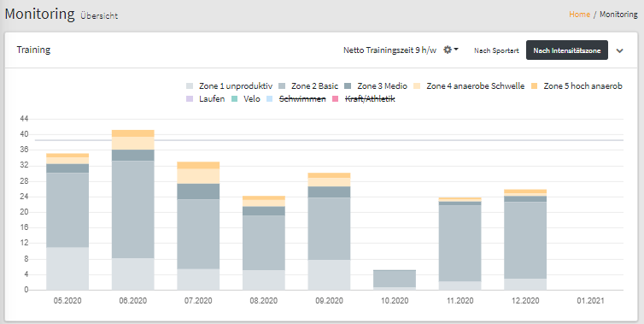This screenshot has width=644, height=324.
Task: Select the Nach Intensitätszone button
Action: [x=567, y=50]
